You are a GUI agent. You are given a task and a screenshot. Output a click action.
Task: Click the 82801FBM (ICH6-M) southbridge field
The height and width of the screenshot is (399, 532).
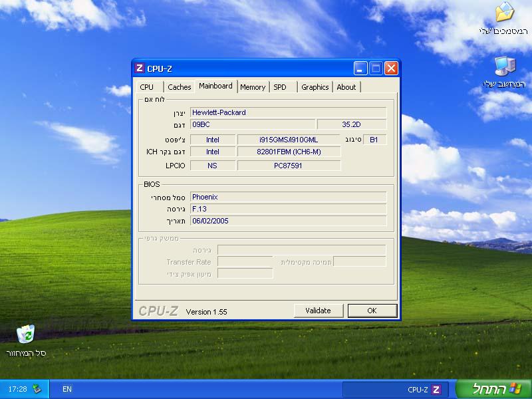pyautogui.click(x=289, y=152)
